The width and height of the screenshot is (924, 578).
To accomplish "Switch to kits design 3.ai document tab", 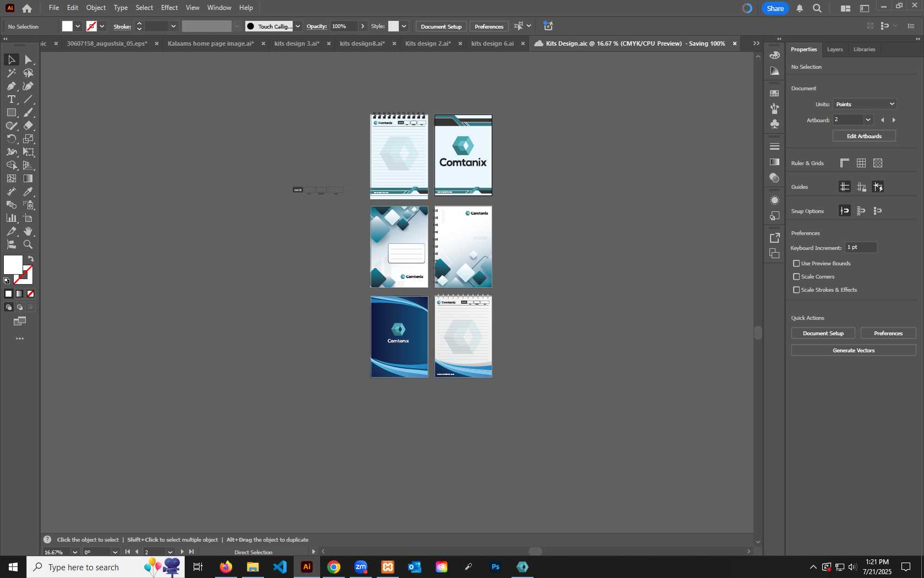I will (296, 43).
